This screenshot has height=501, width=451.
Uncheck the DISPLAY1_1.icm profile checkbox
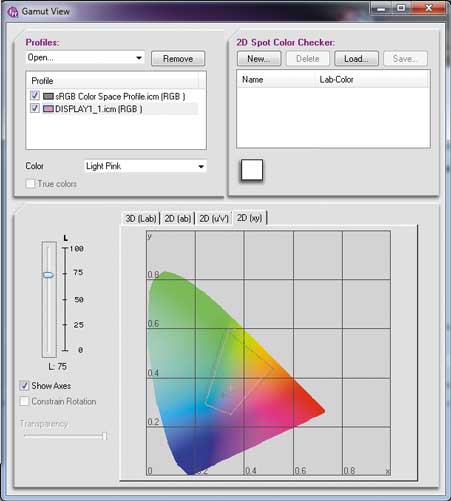point(35,108)
